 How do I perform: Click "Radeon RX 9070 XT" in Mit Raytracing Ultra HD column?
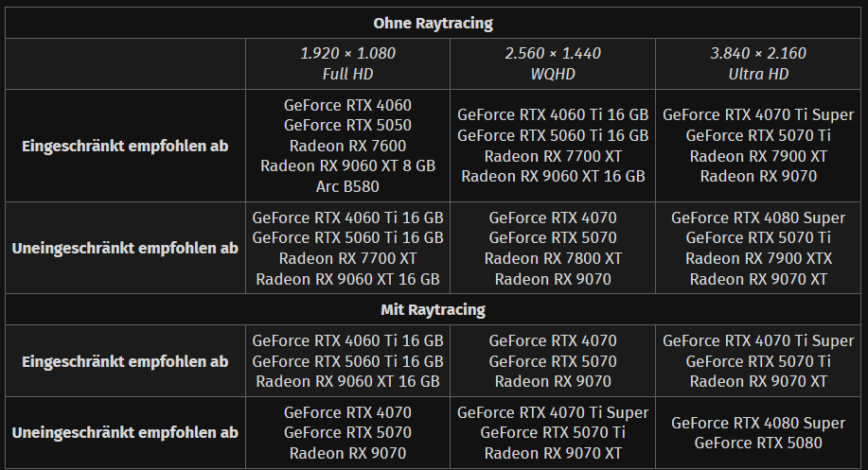pos(758,381)
